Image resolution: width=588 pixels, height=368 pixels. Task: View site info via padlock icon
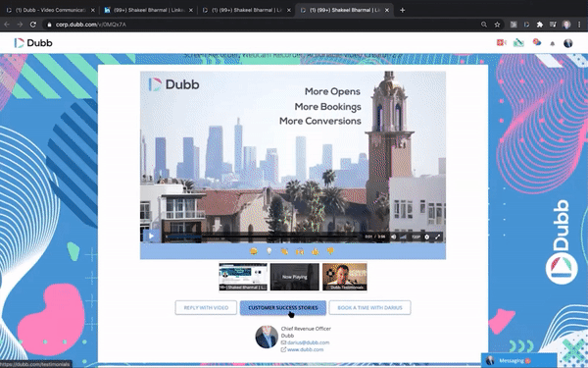(49, 25)
